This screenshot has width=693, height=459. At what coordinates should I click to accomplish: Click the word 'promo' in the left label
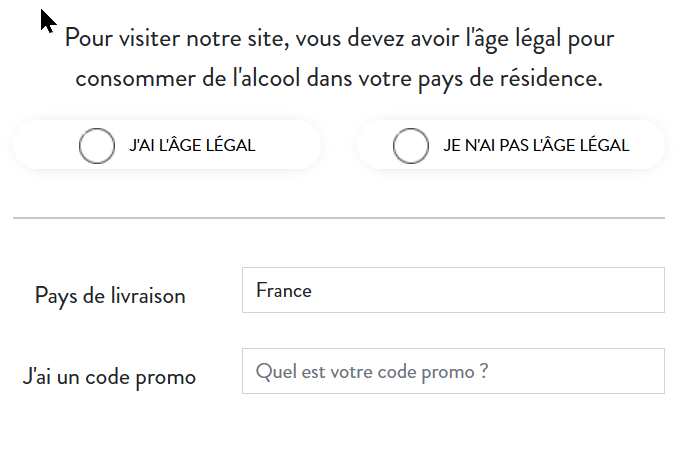tap(166, 378)
